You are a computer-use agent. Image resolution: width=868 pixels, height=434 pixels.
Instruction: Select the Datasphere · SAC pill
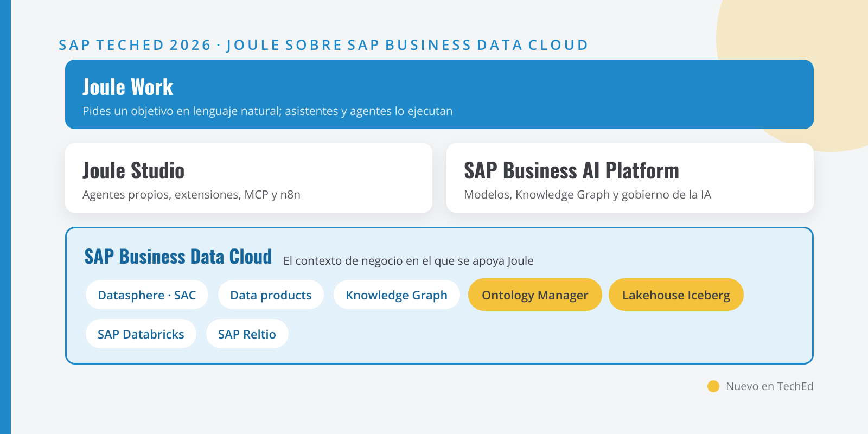(x=147, y=295)
